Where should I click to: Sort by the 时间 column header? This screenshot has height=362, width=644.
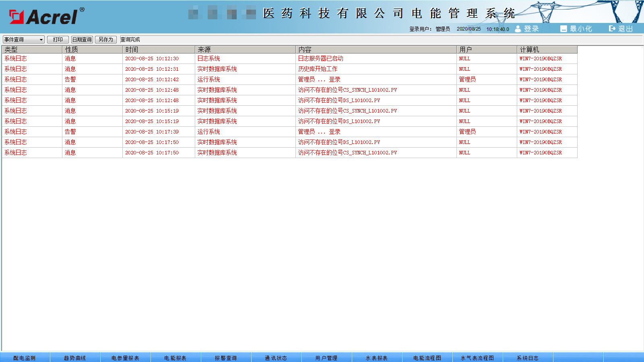tap(159, 49)
